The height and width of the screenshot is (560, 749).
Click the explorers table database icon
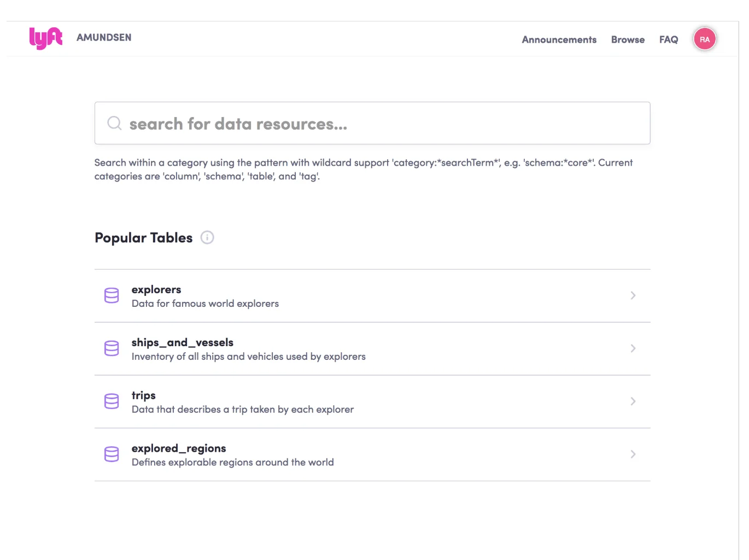click(112, 295)
